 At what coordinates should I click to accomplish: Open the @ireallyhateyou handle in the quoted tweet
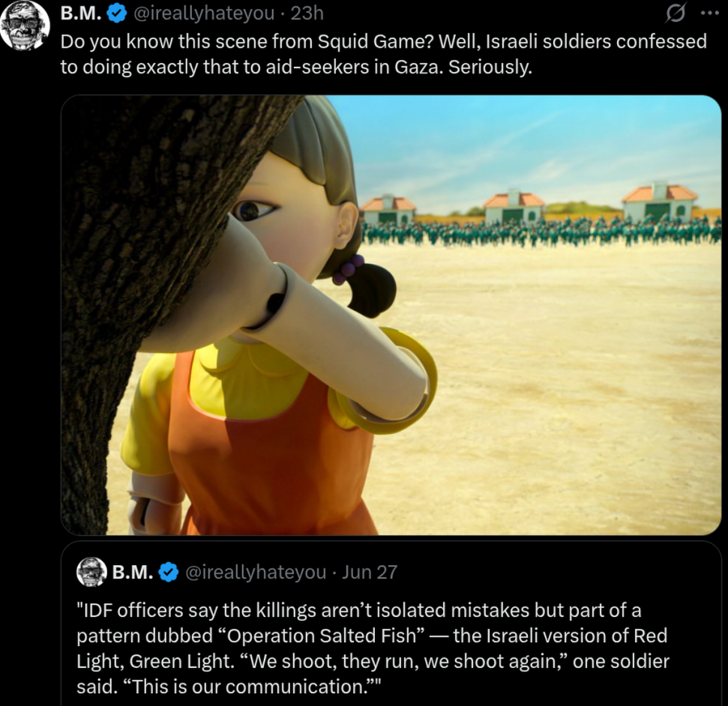pyautogui.click(x=256, y=573)
